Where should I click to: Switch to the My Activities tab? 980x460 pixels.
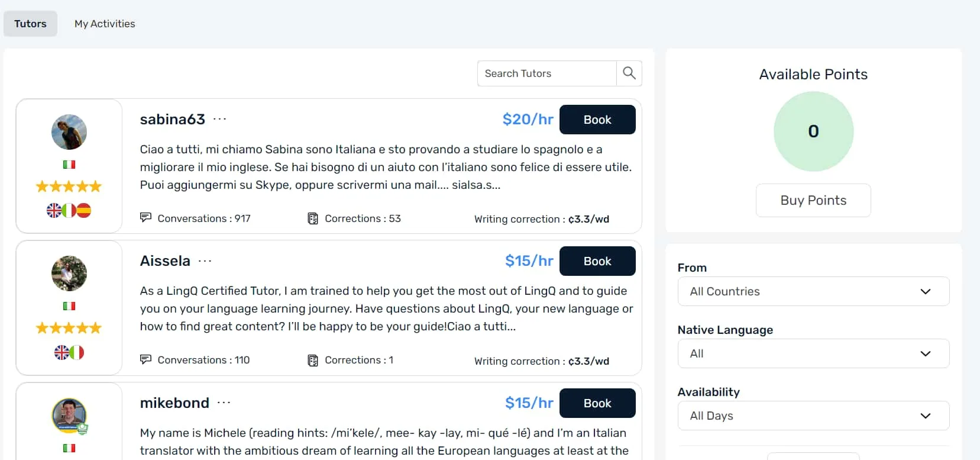[x=105, y=24]
